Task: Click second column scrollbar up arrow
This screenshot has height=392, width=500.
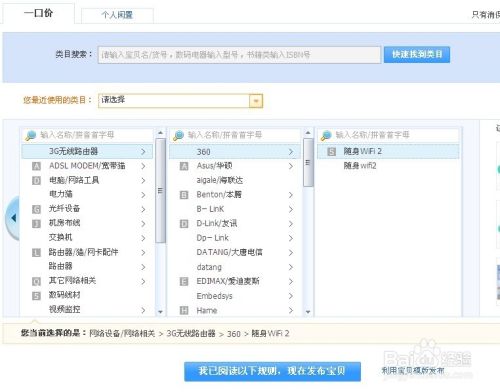Action: click(x=308, y=133)
